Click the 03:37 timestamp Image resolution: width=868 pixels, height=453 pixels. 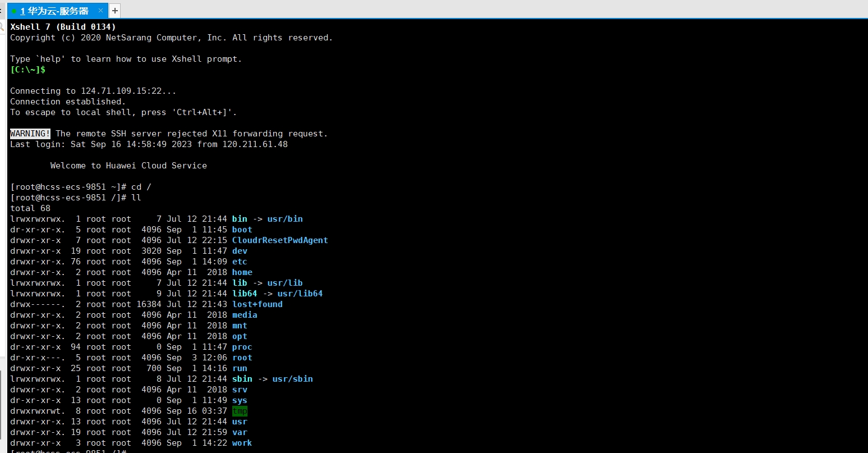[214, 411]
